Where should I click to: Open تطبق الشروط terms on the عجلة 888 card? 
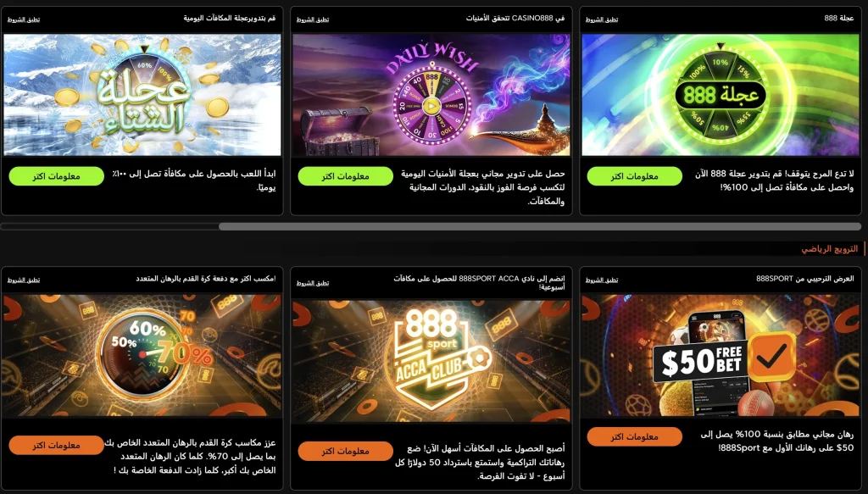coord(602,19)
